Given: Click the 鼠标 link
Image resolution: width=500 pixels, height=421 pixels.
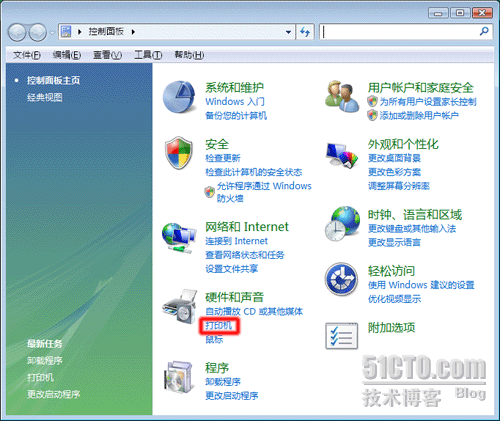Looking at the screenshot, I should pyautogui.click(x=214, y=339).
